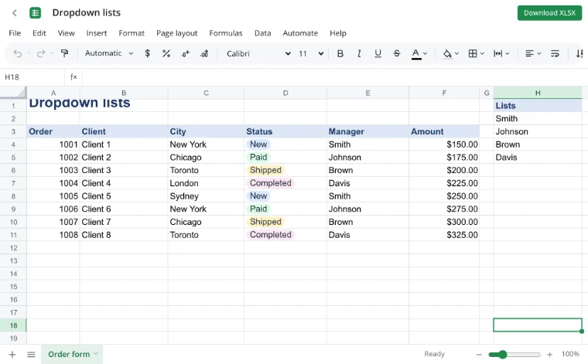Open the Edit menu
588x364 pixels.
pyautogui.click(x=39, y=33)
